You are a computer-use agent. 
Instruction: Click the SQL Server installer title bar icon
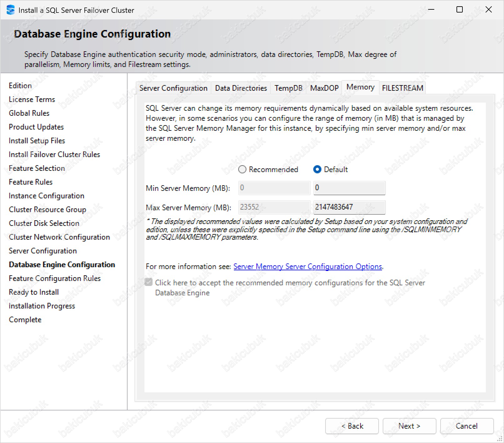click(x=10, y=10)
